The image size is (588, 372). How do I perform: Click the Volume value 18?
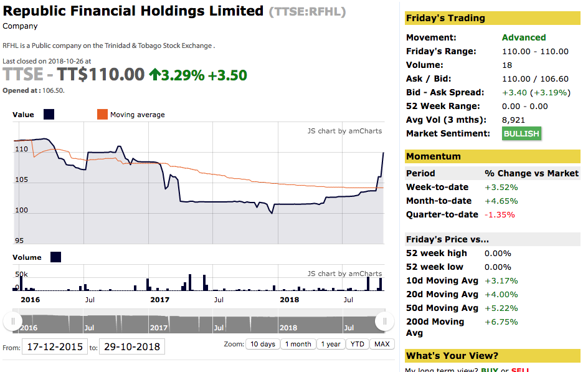point(507,65)
